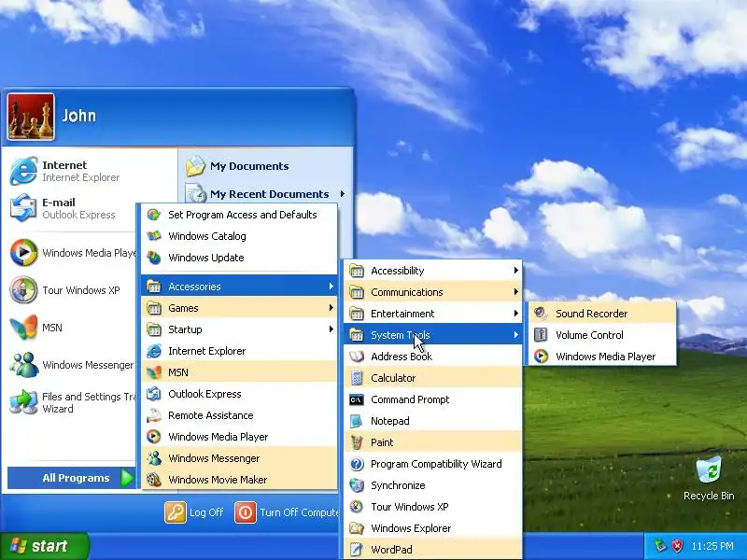Select Games folder in All Programs menu
Screen dimensions: 747x560
(x=239, y=308)
